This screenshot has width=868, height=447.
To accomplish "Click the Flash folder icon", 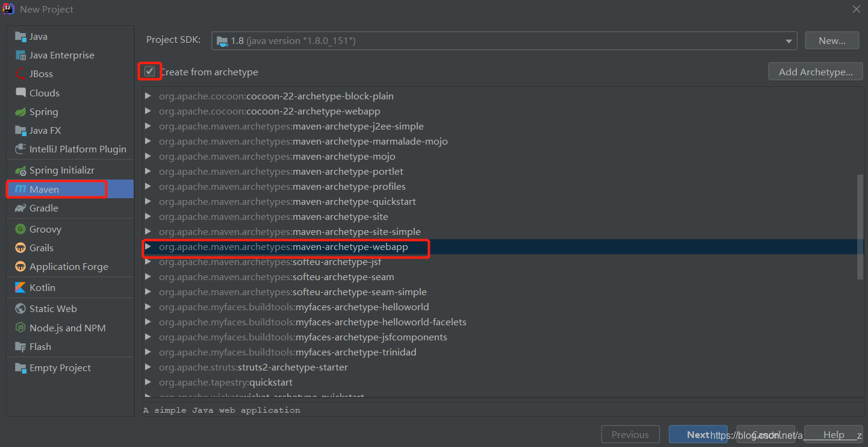I will click(x=20, y=346).
